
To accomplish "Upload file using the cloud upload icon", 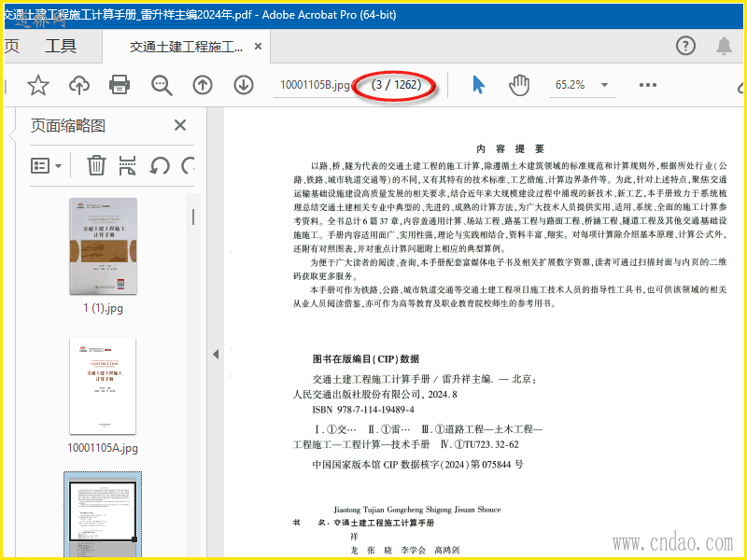I will pyautogui.click(x=79, y=85).
